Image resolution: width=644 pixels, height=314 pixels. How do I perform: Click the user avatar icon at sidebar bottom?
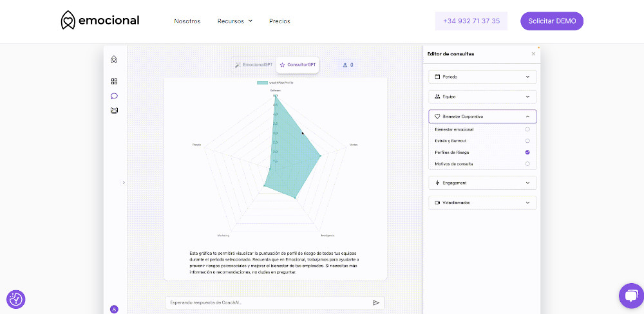click(114, 309)
